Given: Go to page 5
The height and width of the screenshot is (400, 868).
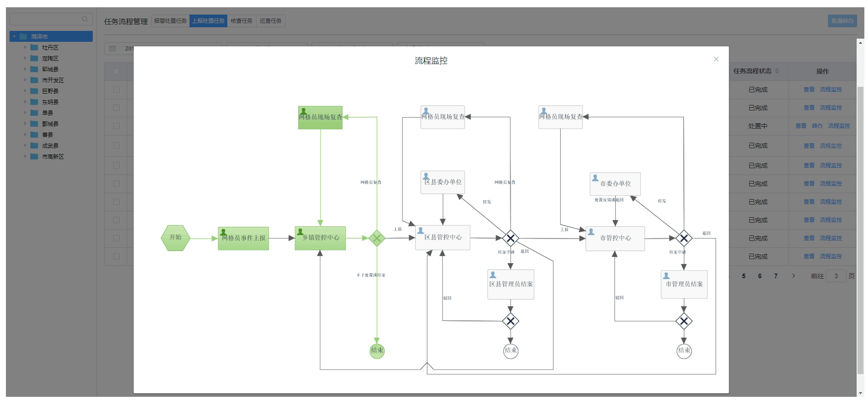Looking at the screenshot, I should point(744,276).
